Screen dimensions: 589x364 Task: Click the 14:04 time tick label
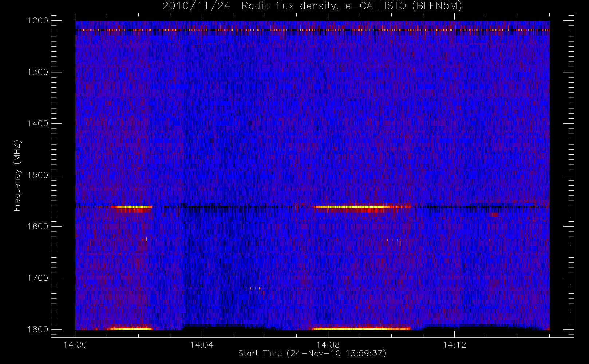[202, 345]
